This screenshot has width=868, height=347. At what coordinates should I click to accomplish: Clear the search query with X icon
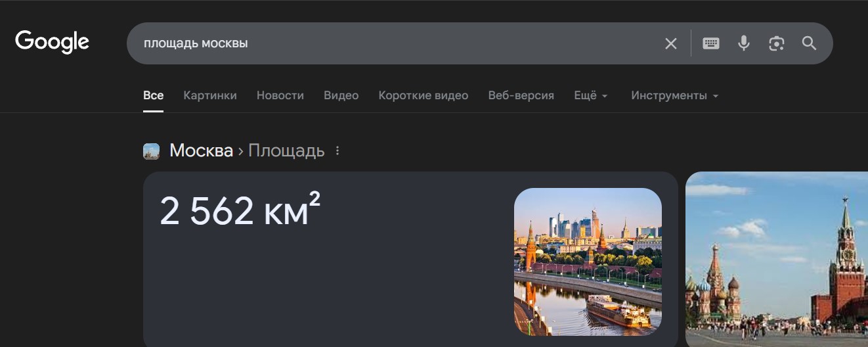click(x=670, y=43)
